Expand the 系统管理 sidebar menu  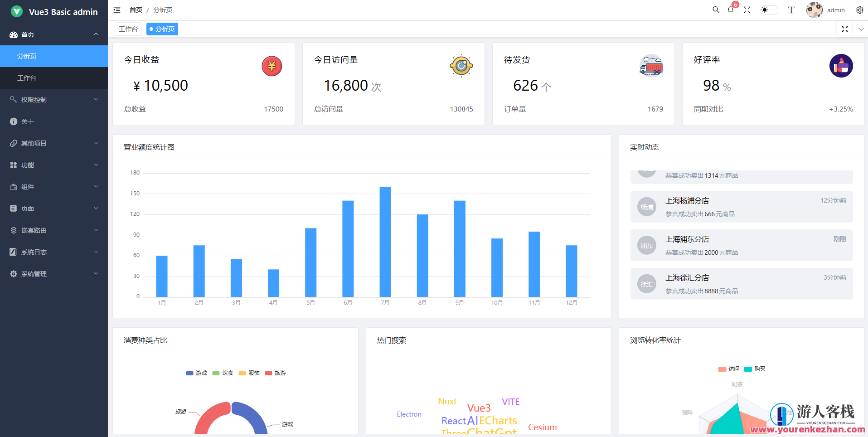(54, 273)
